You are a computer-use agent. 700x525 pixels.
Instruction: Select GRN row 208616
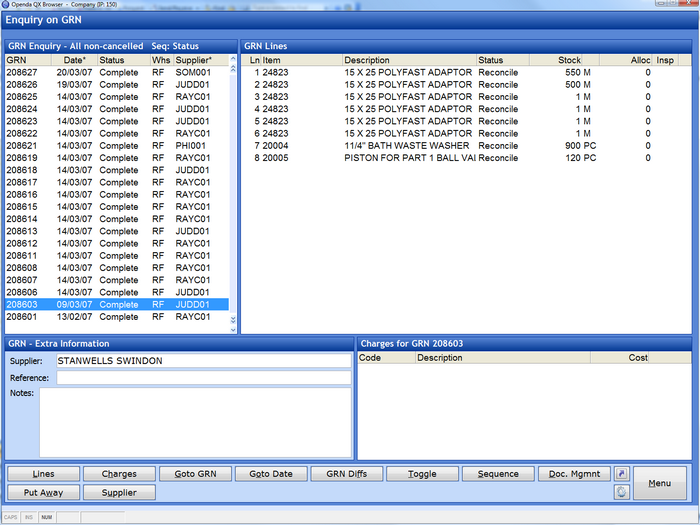(117, 194)
